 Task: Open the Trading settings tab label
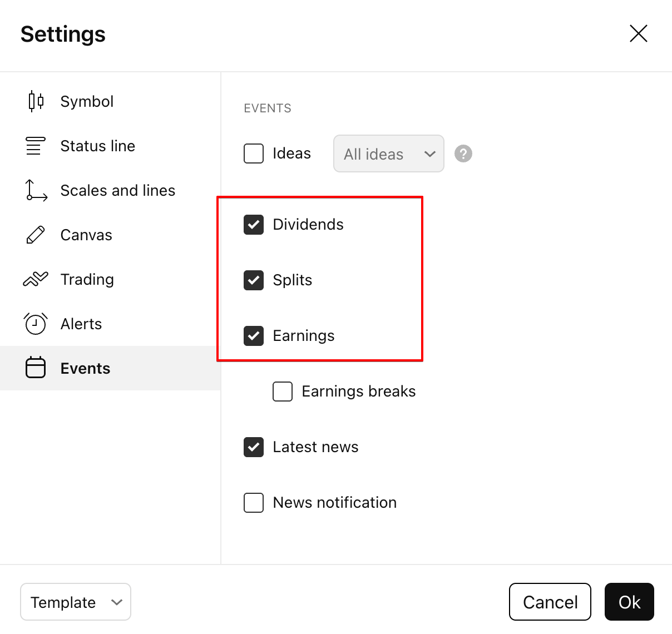click(x=87, y=279)
